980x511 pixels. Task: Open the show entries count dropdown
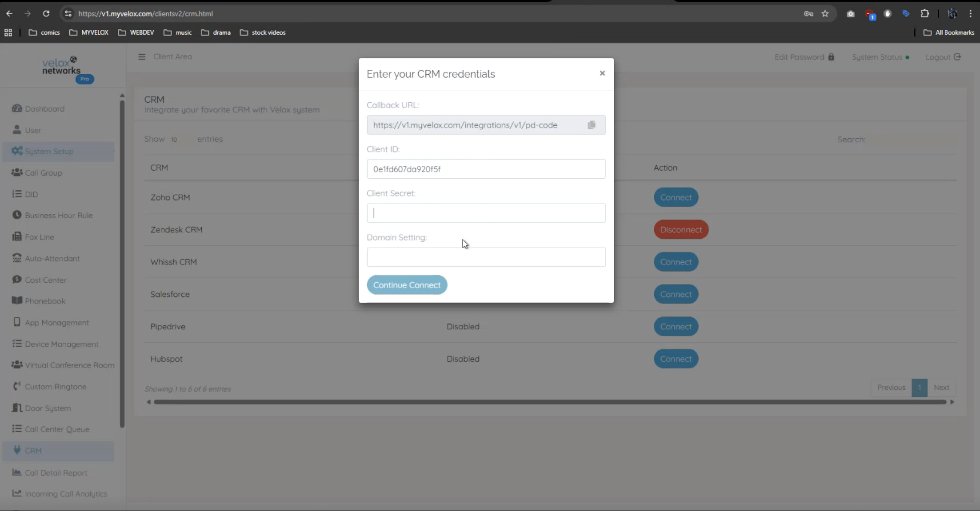[x=179, y=139]
